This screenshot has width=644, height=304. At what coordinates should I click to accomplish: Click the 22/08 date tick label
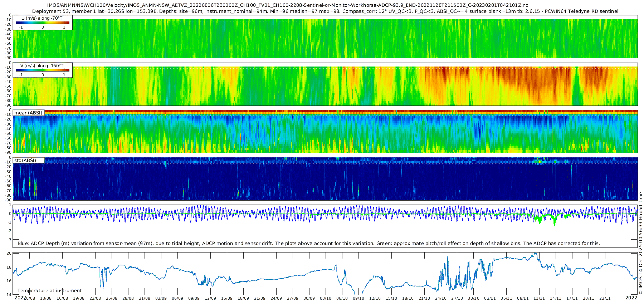click(x=95, y=298)
